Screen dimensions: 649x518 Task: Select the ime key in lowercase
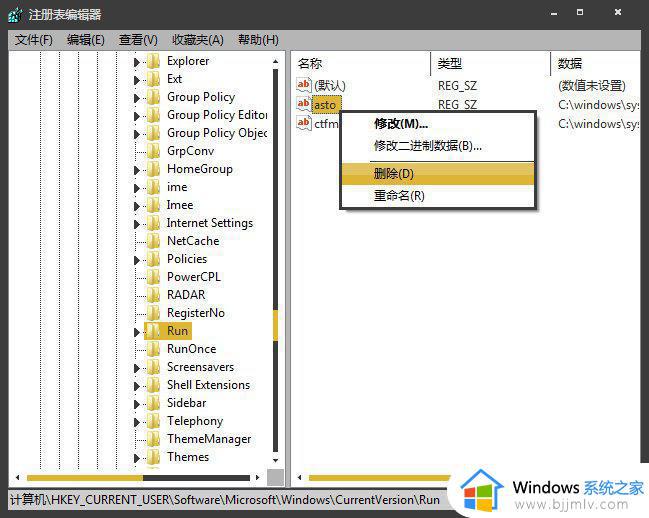click(177, 187)
